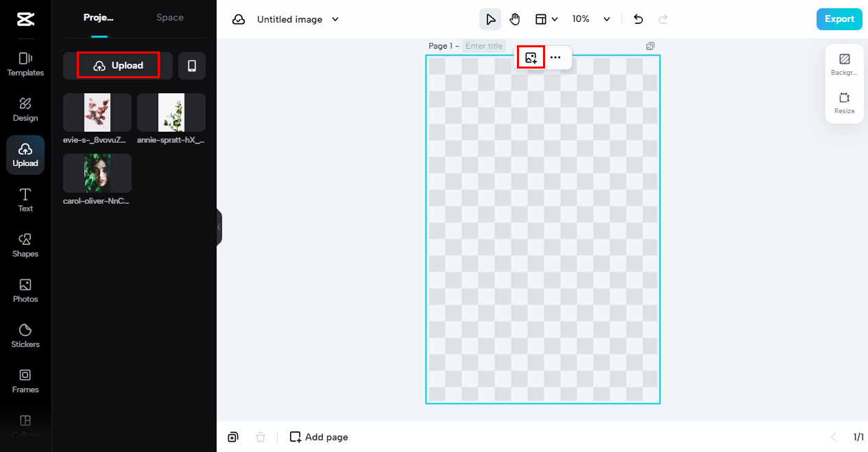Open the Untitled image title dropdown
The width and height of the screenshot is (868, 452).
tap(298, 19)
